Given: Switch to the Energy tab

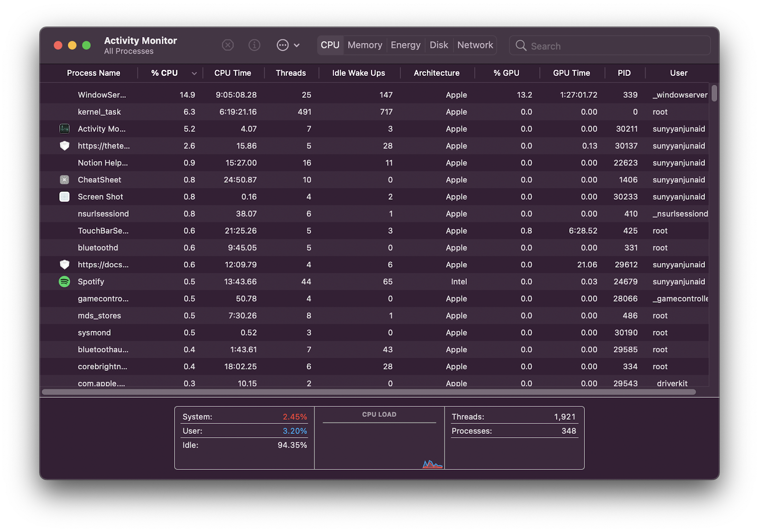Looking at the screenshot, I should pyautogui.click(x=406, y=45).
